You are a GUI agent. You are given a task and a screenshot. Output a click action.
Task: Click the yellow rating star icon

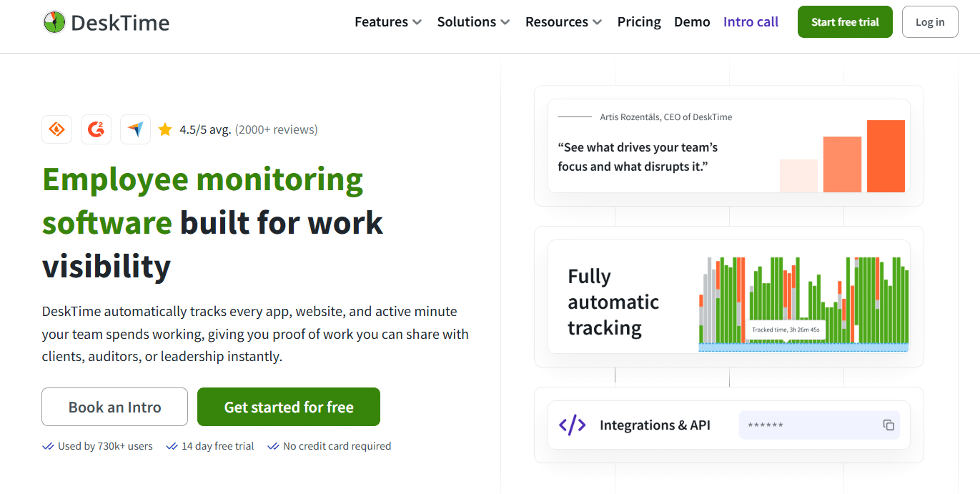[165, 129]
